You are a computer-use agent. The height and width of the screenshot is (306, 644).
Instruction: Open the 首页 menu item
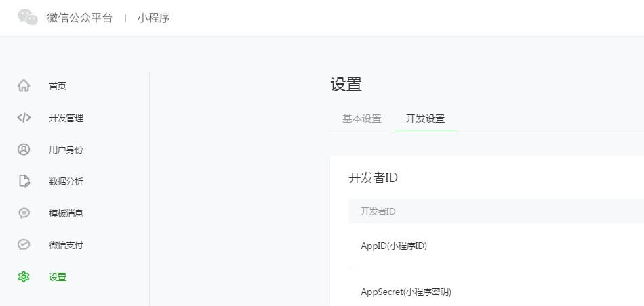tap(58, 86)
